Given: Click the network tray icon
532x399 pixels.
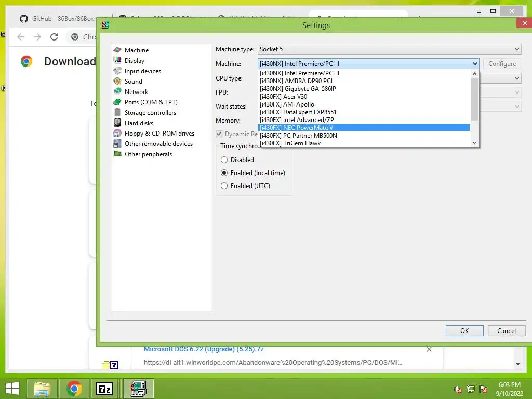Looking at the screenshot, I should (x=471, y=389).
